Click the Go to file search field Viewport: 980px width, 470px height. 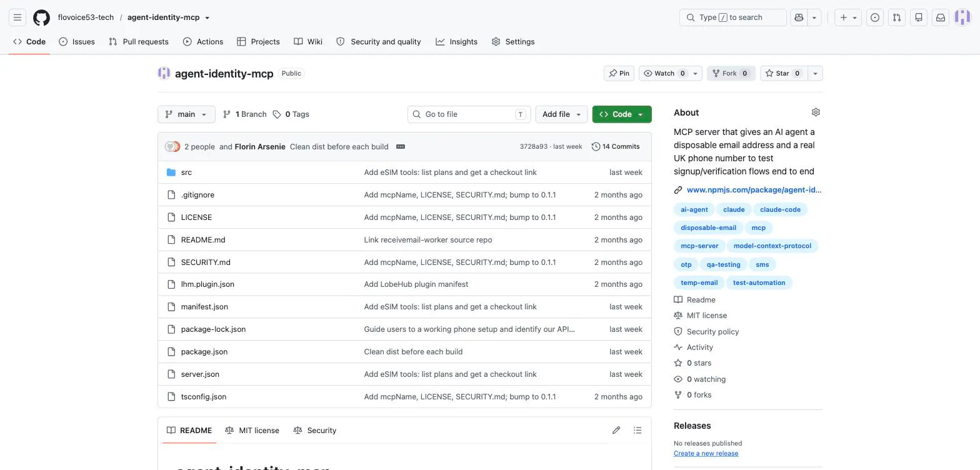point(469,114)
